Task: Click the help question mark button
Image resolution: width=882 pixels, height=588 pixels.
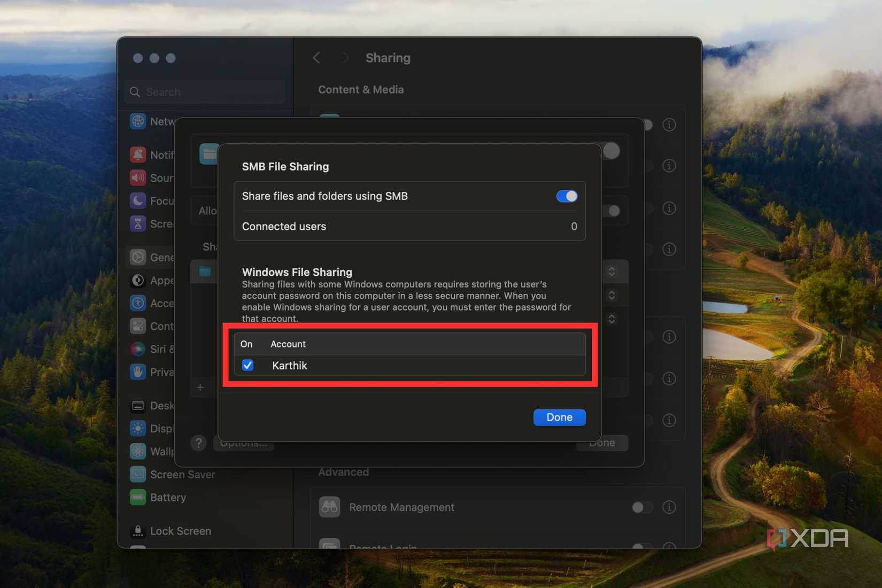Action: [x=198, y=443]
